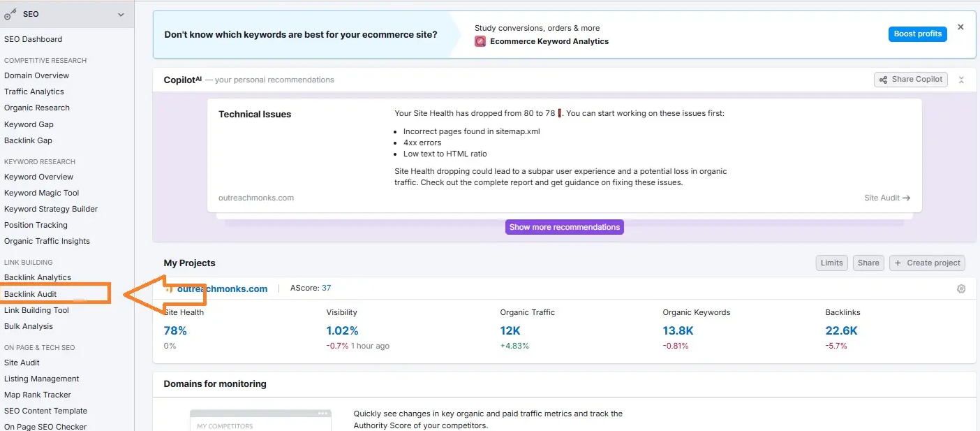Click the outreachmonks.com favicon in My Projects

pyautogui.click(x=168, y=288)
